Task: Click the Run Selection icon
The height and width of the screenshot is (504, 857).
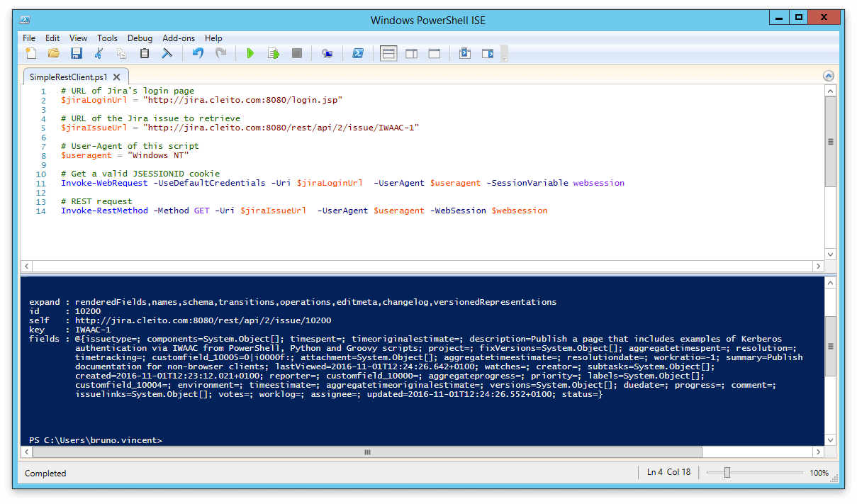Action: pyautogui.click(x=273, y=53)
